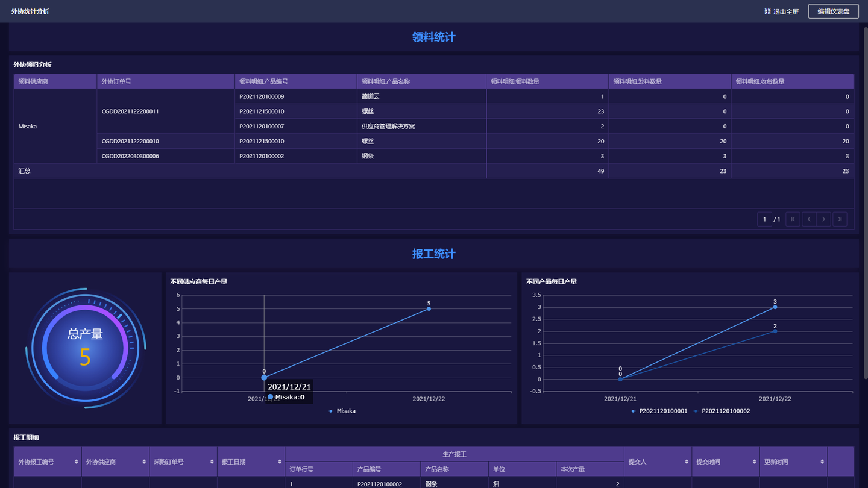Click the page number input box
Screen dimensions: 868x488
point(764,219)
